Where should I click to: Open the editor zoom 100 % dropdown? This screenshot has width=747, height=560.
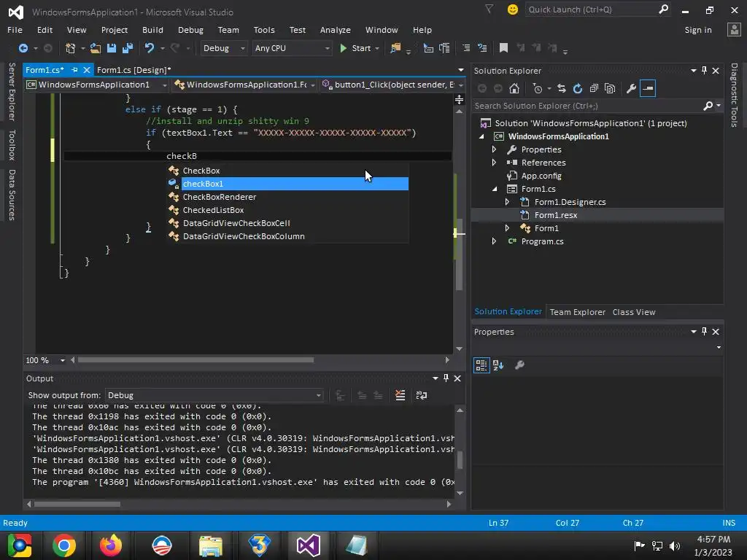tap(63, 360)
